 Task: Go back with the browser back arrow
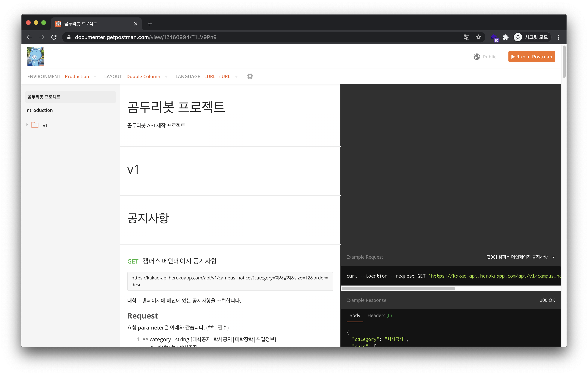click(30, 37)
